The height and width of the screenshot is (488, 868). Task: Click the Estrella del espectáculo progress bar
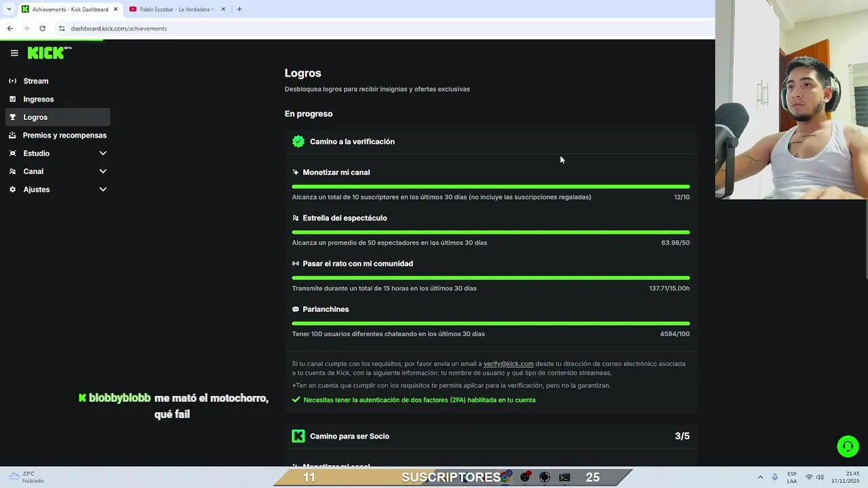pos(491,232)
